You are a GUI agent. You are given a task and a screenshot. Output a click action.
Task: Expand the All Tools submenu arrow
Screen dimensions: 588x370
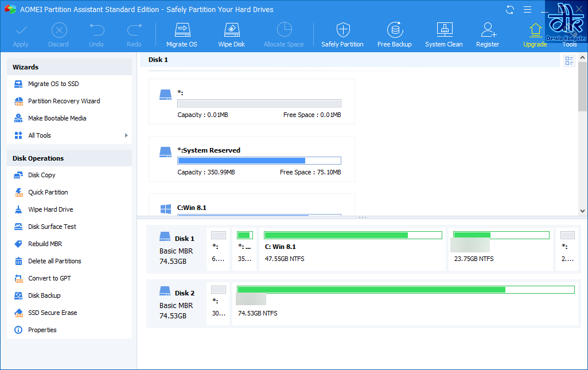pyautogui.click(x=126, y=135)
